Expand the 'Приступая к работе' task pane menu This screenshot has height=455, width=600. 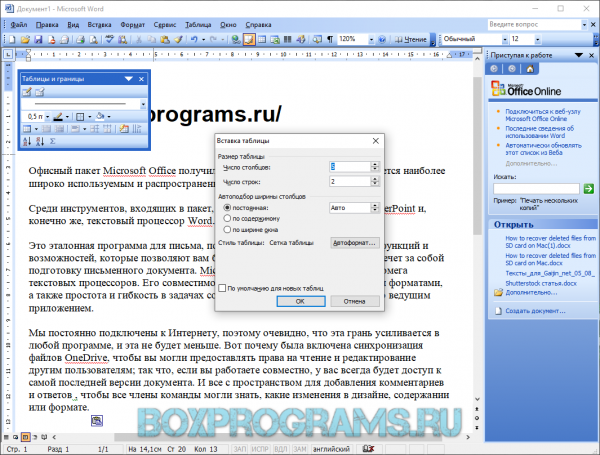[x=579, y=55]
